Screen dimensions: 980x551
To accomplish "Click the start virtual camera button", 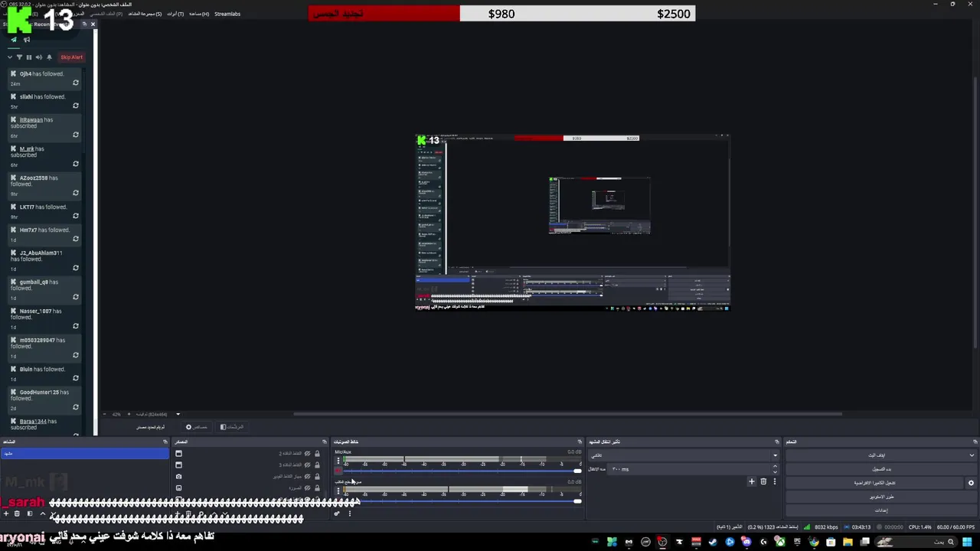I will coord(875,483).
